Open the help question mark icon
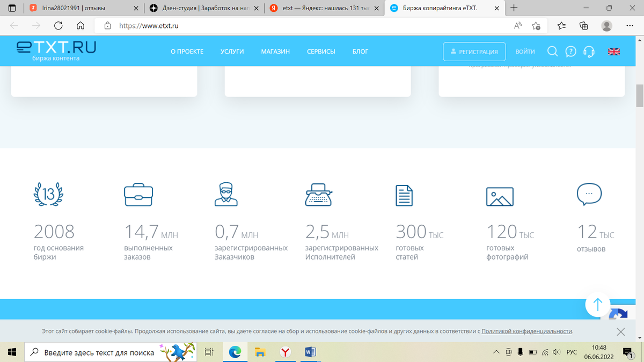The image size is (644, 362). coord(571,51)
